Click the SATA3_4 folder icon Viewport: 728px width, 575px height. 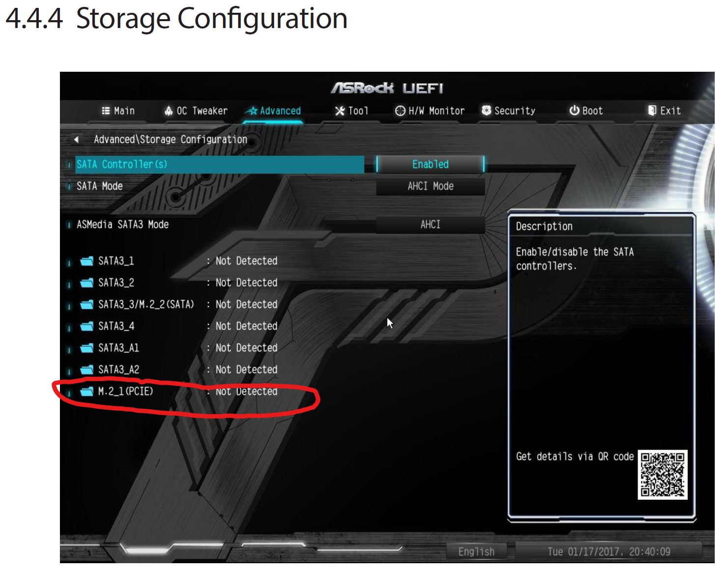point(87,326)
